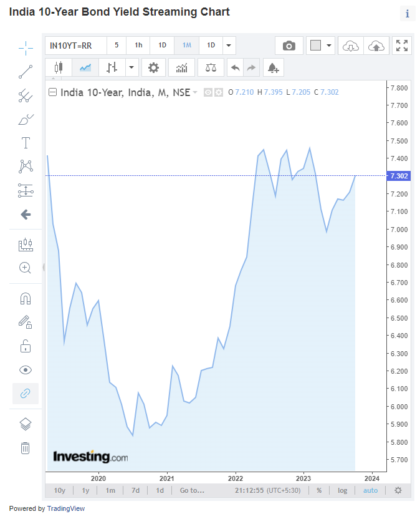This screenshot has height=514, width=420.
Task: Toggle the log scale option
Action: pos(343,490)
